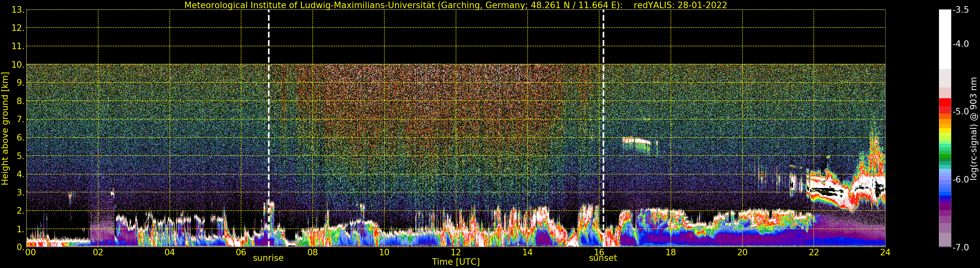Image resolution: width=980 pixels, height=268 pixels.
Task: Click the time axis tick label 06
Action: click(x=241, y=252)
